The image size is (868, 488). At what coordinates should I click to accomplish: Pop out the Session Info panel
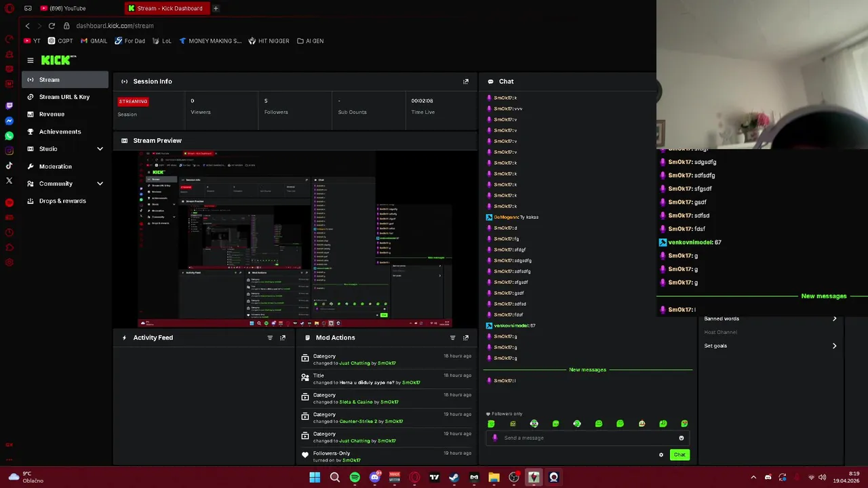coord(466,81)
